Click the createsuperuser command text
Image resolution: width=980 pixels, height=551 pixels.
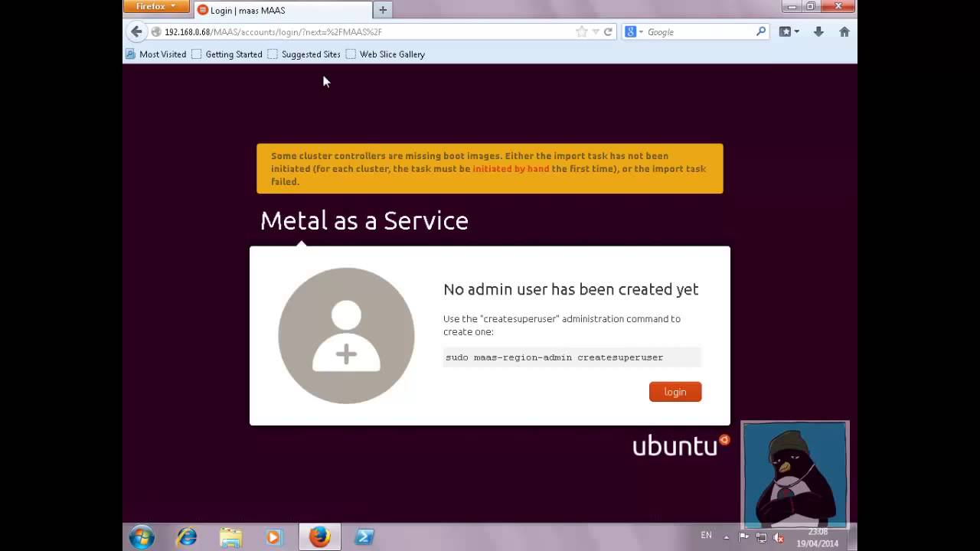554,357
